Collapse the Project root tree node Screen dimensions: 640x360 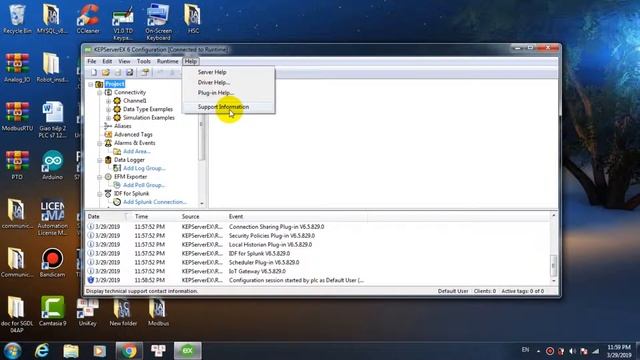coord(91,84)
